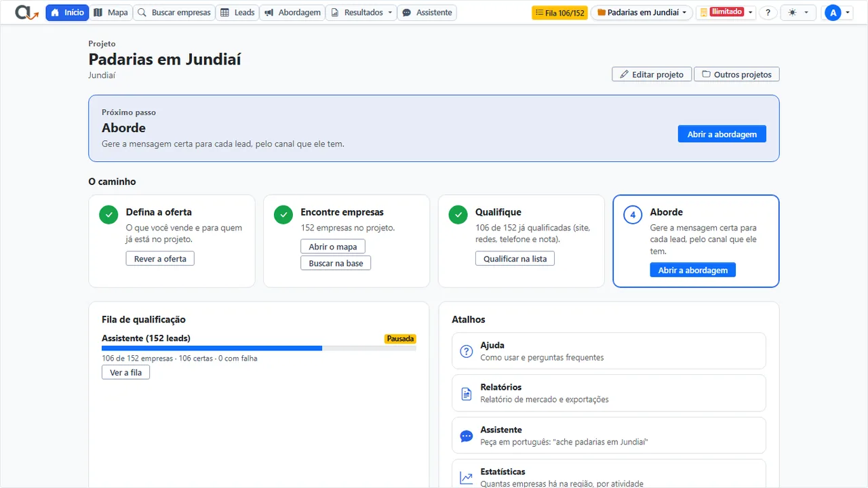Image resolution: width=868 pixels, height=488 pixels.
Task: Click Abrir o mapa button
Action: tap(333, 247)
